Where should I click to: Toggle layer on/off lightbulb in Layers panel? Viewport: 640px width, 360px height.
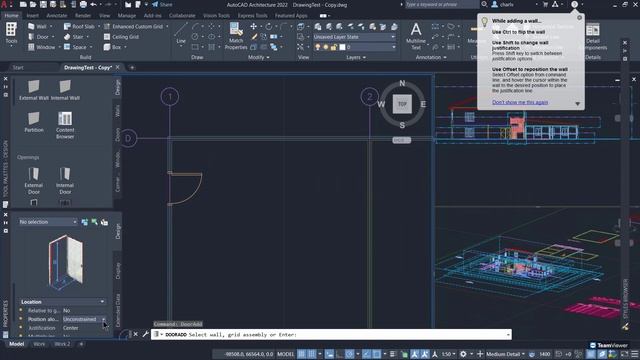point(318,47)
